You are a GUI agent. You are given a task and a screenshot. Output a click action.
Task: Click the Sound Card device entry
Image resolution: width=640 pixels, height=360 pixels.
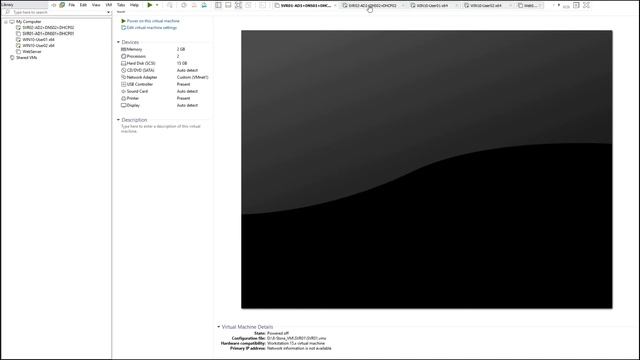coord(135,91)
